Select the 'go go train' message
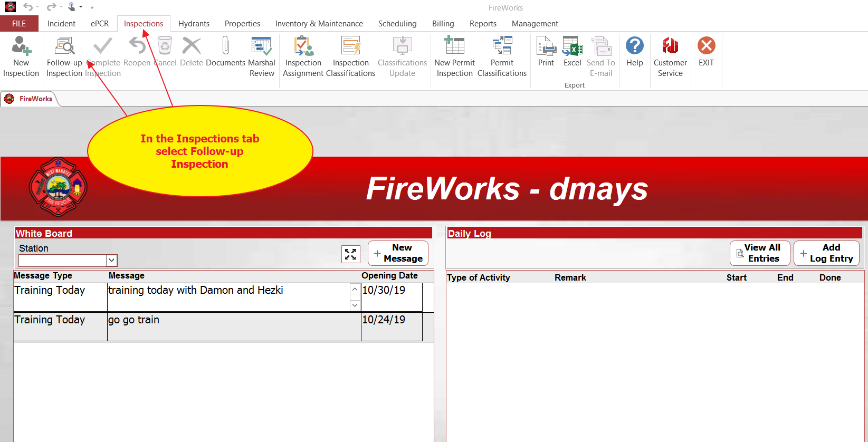Image resolution: width=868 pixels, height=442 pixels. point(234,327)
